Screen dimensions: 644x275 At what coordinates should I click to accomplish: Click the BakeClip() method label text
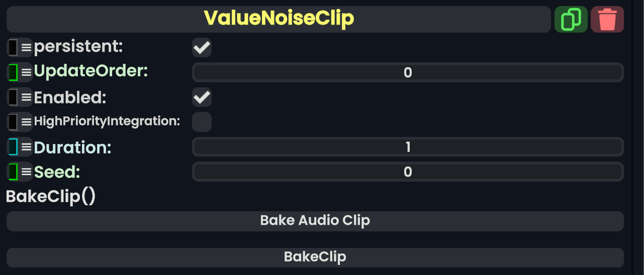coord(50,196)
